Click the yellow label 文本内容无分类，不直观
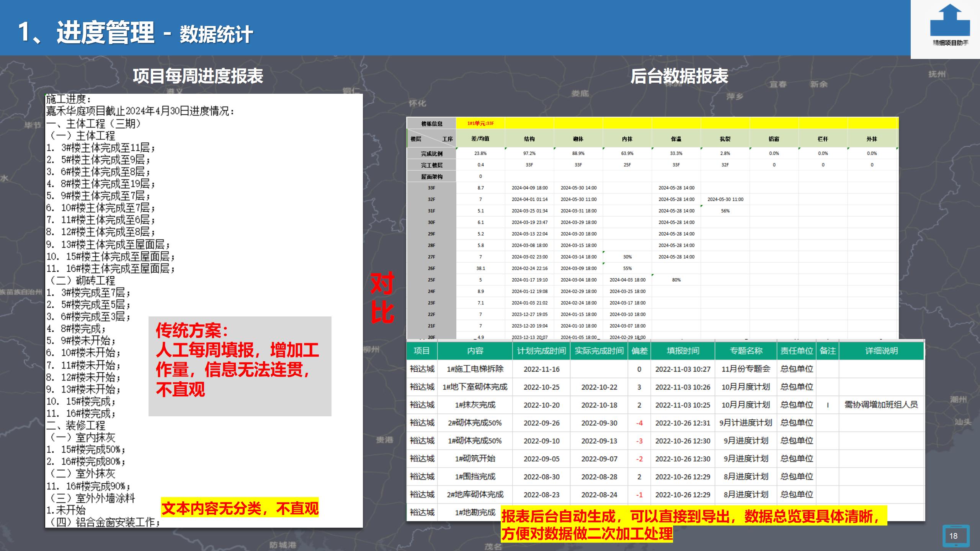 pos(240,508)
